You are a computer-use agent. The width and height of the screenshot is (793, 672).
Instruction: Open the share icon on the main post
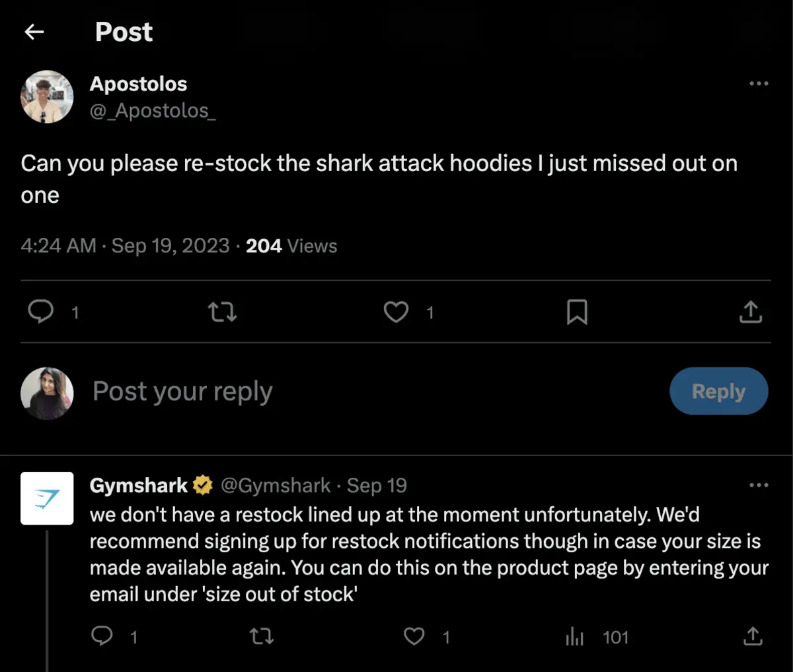pyautogui.click(x=751, y=312)
